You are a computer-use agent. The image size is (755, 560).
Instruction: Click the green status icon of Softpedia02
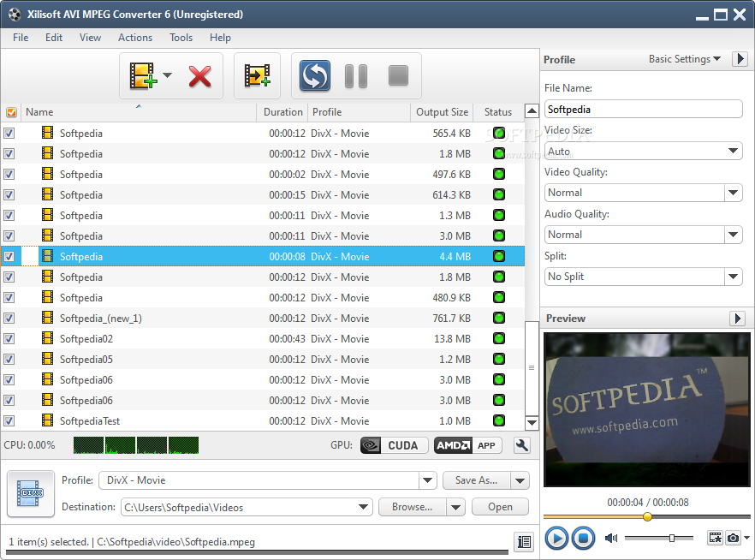499,338
